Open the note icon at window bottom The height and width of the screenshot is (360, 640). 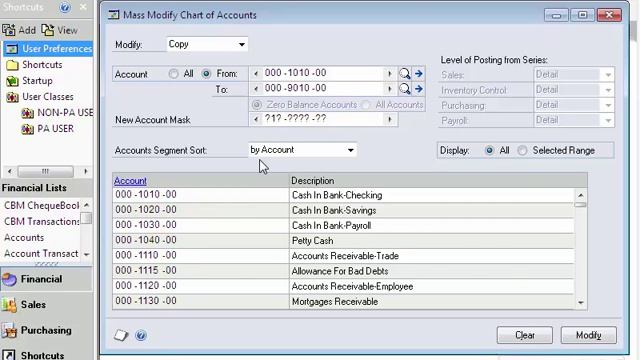tap(121, 335)
